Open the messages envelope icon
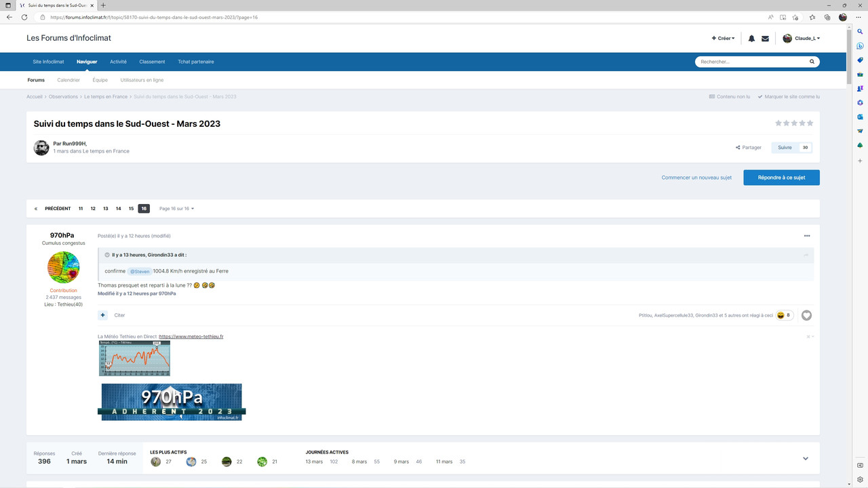The width and height of the screenshot is (868, 488). tap(765, 39)
